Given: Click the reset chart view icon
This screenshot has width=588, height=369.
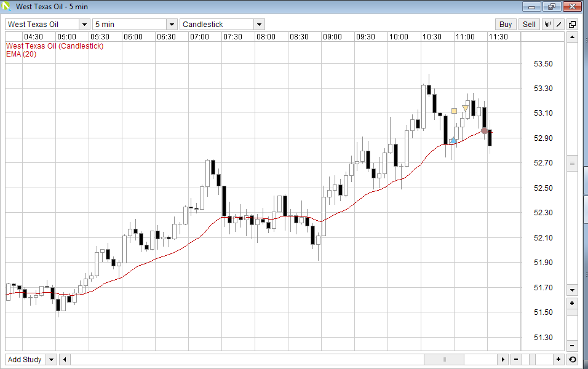Looking at the screenshot, I should coord(573,360).
